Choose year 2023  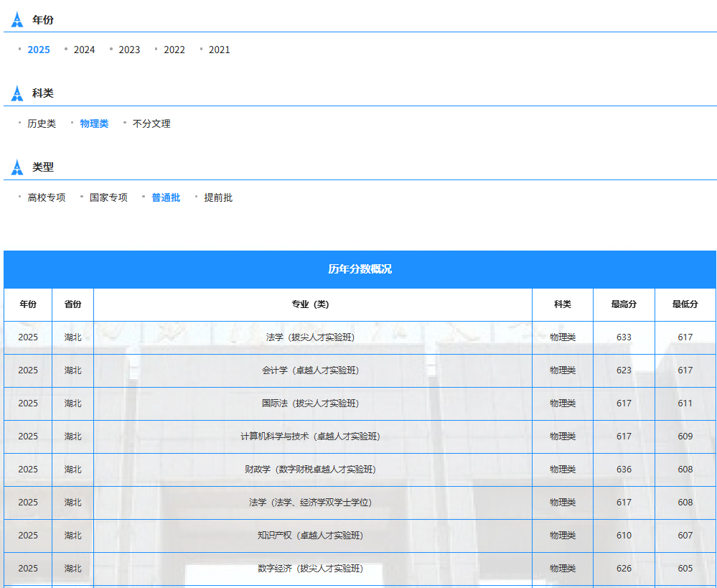[129, 50]
